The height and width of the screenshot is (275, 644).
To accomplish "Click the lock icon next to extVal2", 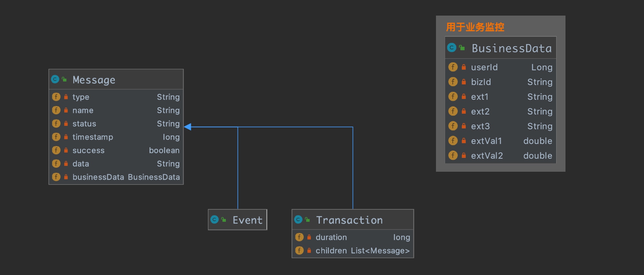I will pos(464,156).
